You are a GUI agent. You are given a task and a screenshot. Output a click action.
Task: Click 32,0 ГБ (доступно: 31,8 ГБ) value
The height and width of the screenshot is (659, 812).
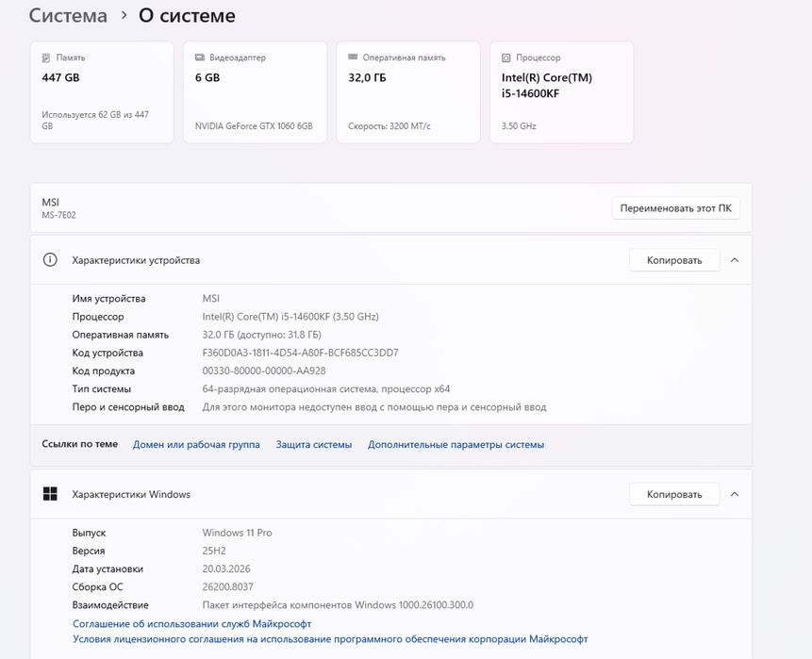(x=261, y=335)
